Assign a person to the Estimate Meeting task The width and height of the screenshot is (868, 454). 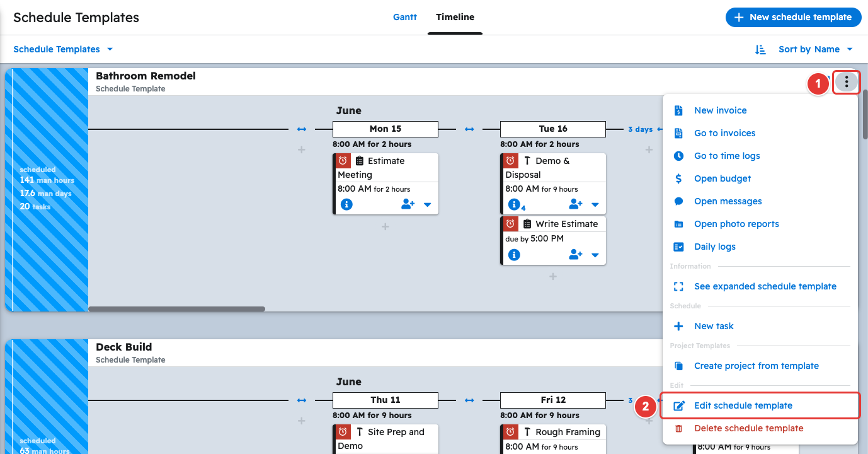click(408, 204)
